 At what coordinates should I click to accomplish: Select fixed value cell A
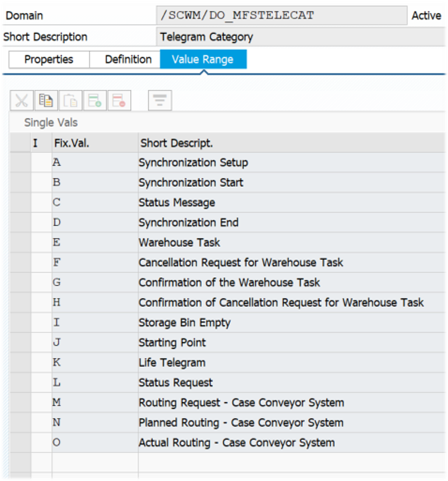(x=95, y=162)
